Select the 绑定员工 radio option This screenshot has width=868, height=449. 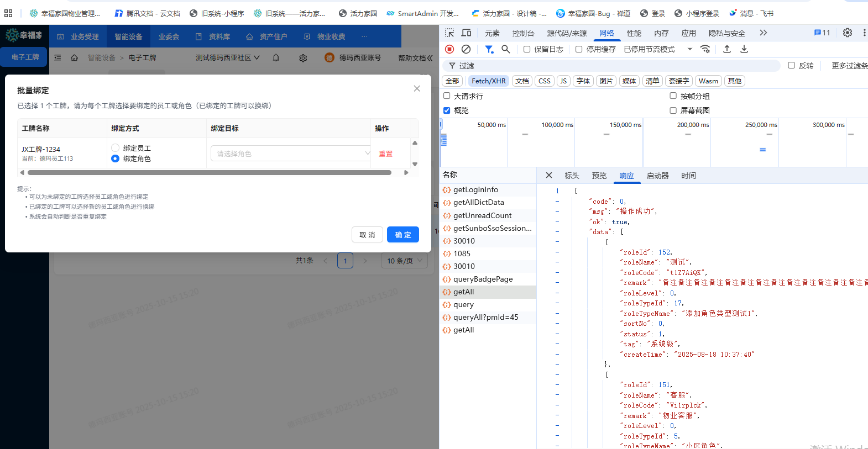click(116, 148)
